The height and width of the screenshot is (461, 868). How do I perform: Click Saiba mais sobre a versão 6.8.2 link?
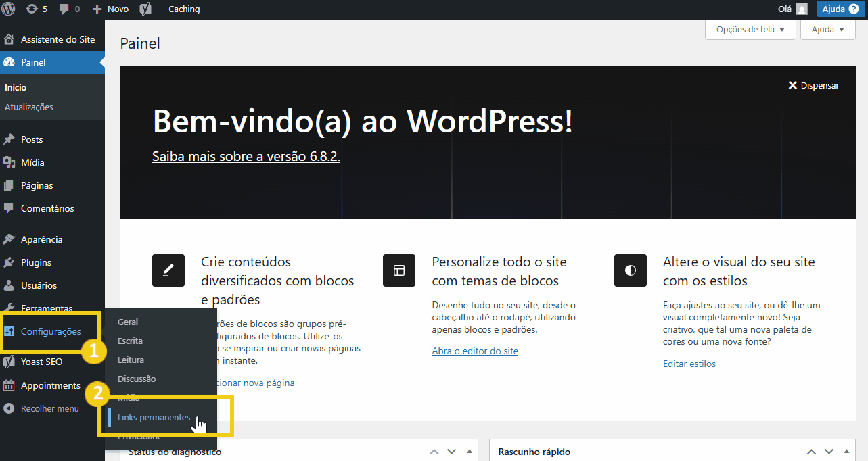coord(246,156)
